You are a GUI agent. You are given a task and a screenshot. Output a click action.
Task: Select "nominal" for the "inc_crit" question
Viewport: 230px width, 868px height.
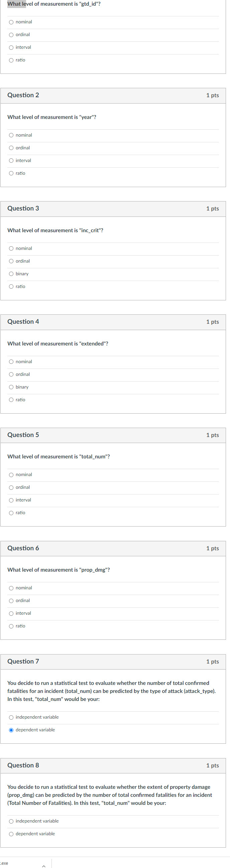pos(11,248)
